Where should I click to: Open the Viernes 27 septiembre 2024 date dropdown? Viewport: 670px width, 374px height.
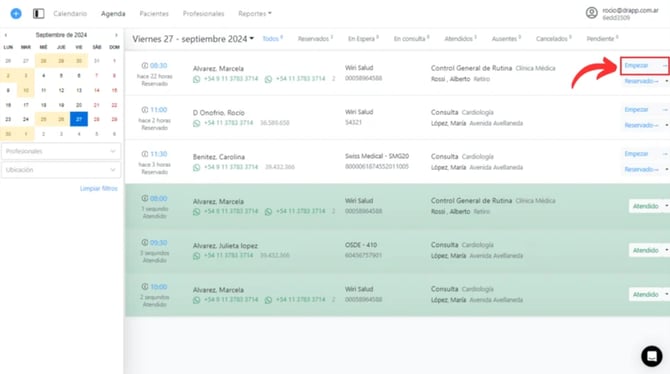coord(193,39)
